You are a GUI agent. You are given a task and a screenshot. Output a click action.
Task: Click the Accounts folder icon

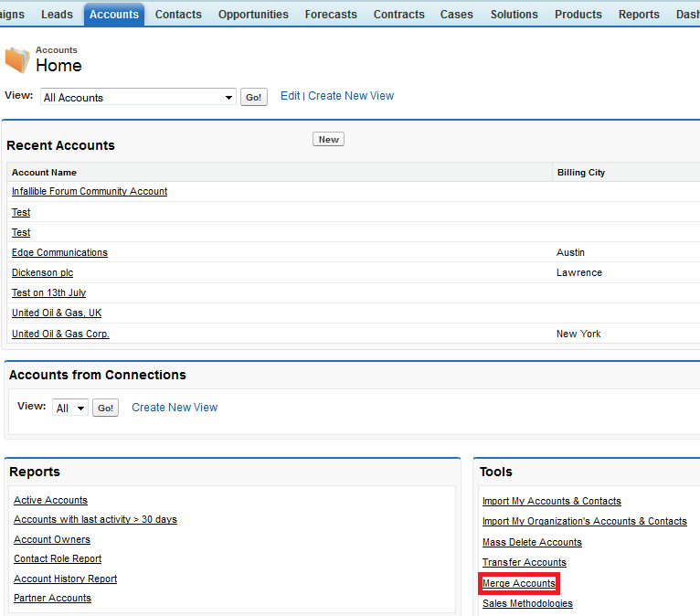coord(17,59)
